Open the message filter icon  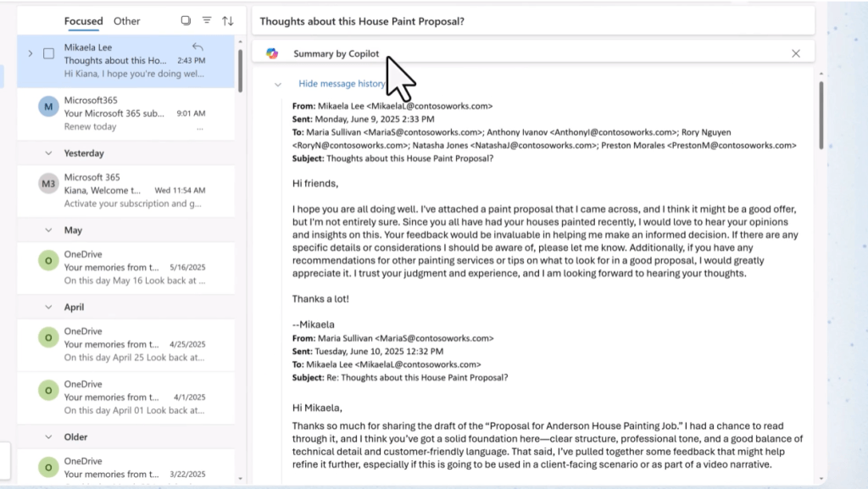(207, 20)
